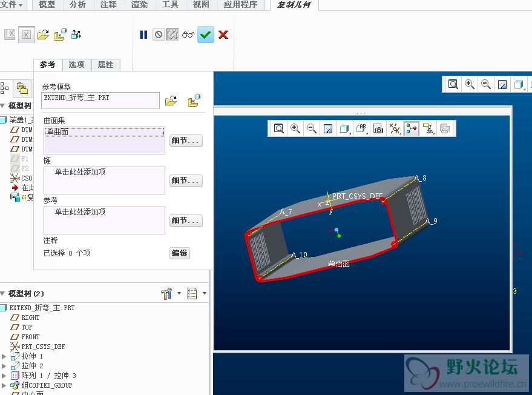Select FRONT plane in the lower model tree
The width and height of the screenshot is (532, 395).
coord(30,337)
